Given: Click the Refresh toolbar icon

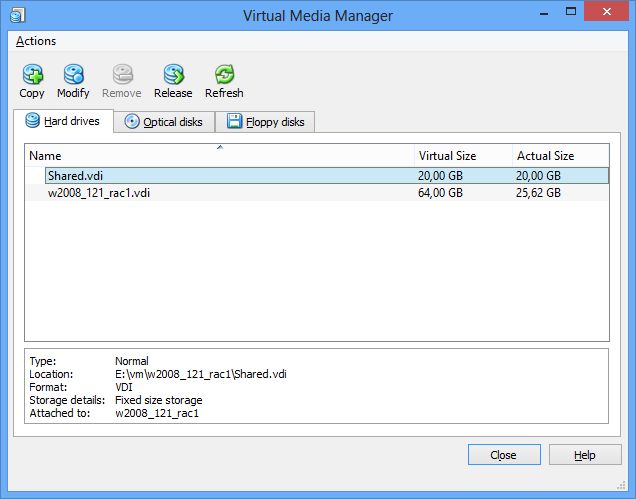Looking at the screenshot, I should 224,75.
